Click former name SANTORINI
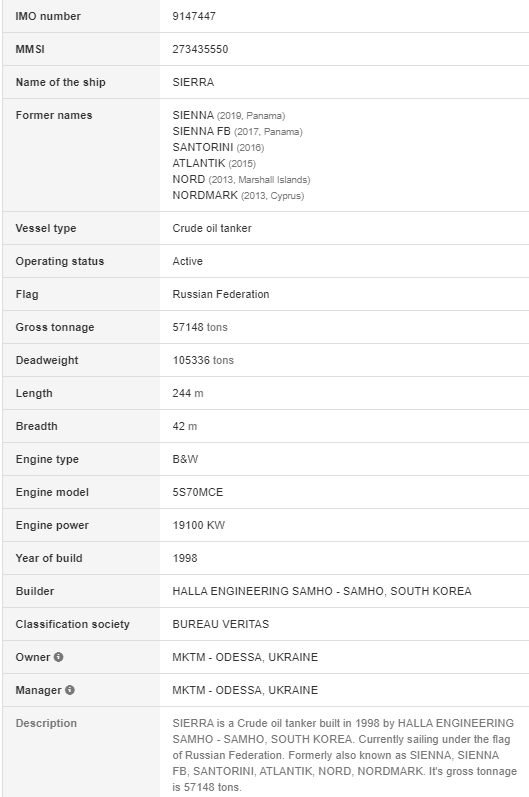The image size is (529, 797). pyautogui.click(x=203, y=147)
